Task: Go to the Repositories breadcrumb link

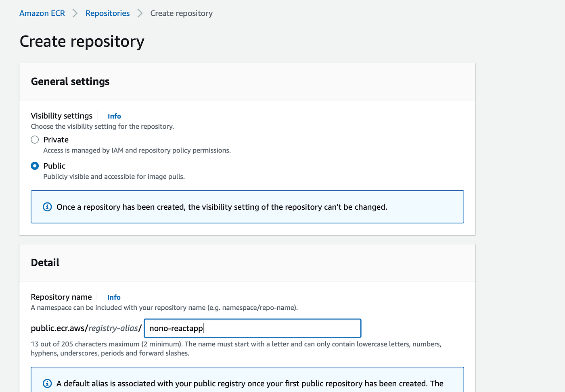Action: coord(107,13)
